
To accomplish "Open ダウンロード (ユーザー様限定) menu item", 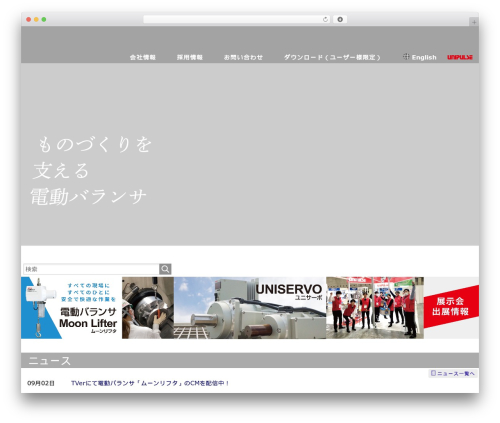I will point(332,57).
